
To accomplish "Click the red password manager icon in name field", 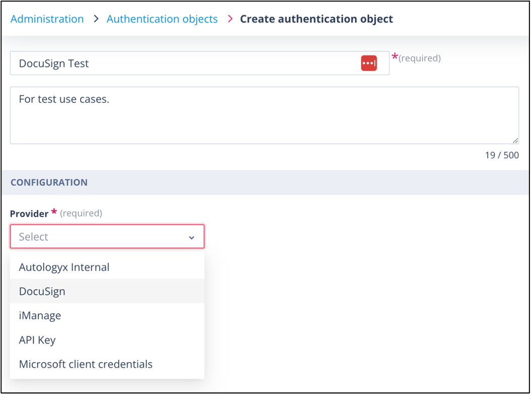I will 369,63.
